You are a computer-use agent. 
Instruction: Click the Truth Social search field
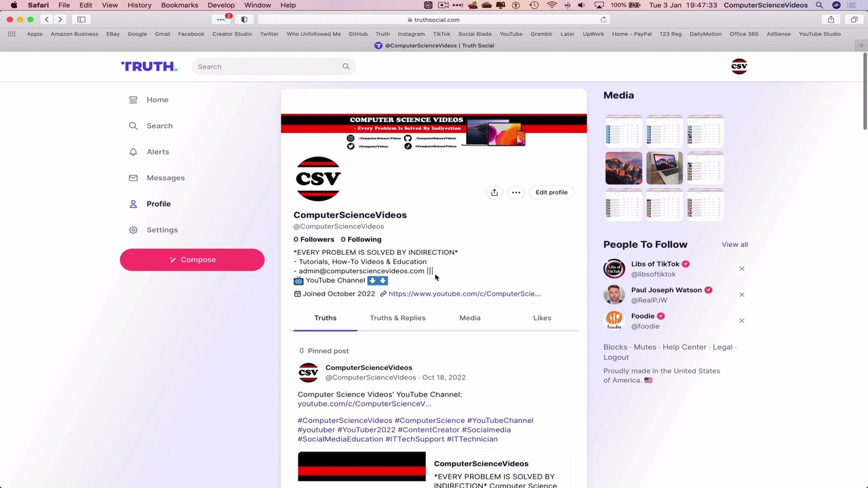pos(274,66)
